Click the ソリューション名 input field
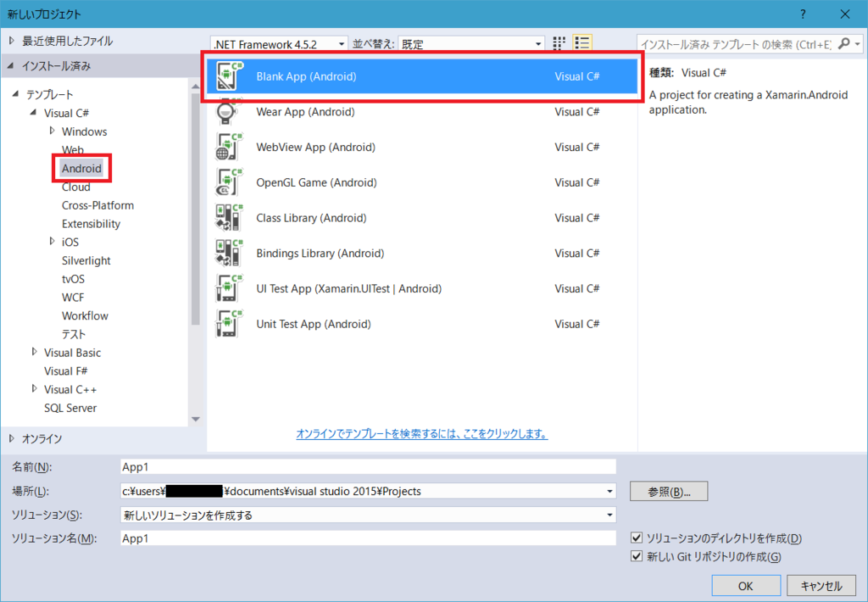Screen dimensions: 868x602 (x=368, y=538)
